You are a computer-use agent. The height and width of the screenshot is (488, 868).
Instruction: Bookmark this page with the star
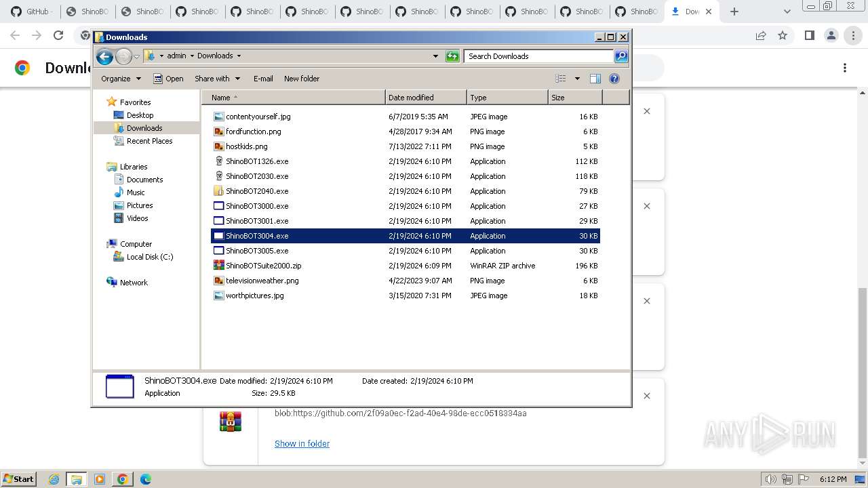[x=783, y=35]
